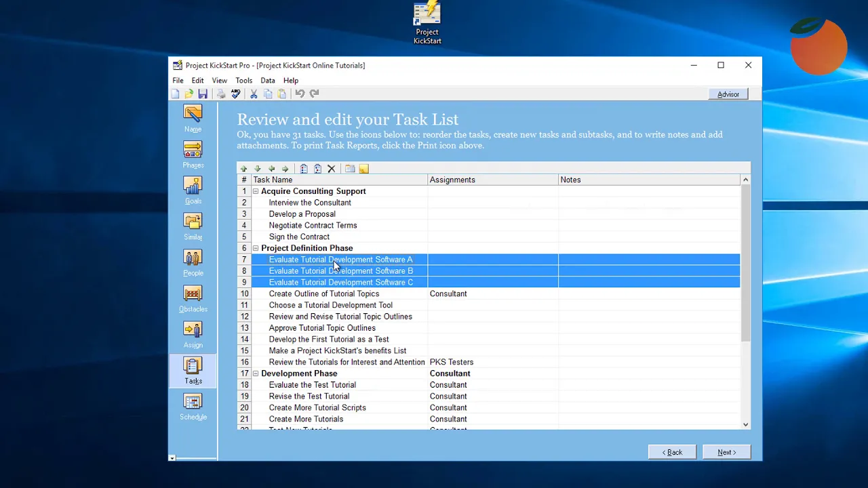
Task: Go to the People step in sidebar
Action: [193, 262]
